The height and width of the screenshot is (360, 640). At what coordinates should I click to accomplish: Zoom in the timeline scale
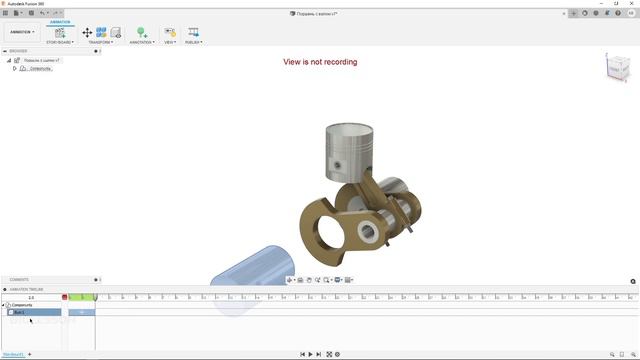[633, 354]
